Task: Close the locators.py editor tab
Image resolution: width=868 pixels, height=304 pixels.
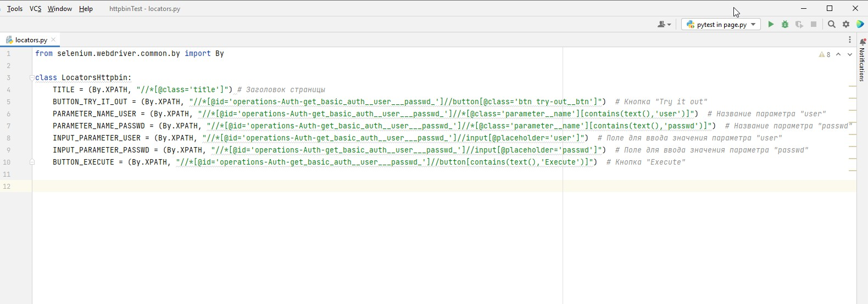Action: pyautogui.click(x=53, y=40)
